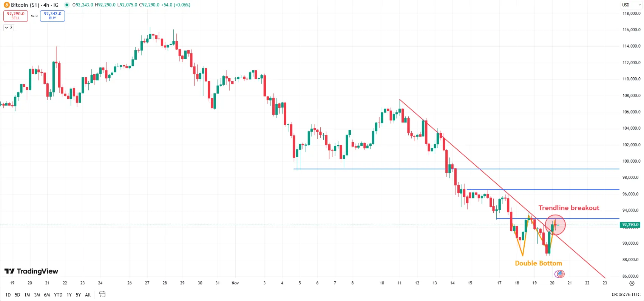Click the "Trendline breakout" annotation text

pos(569,207)
